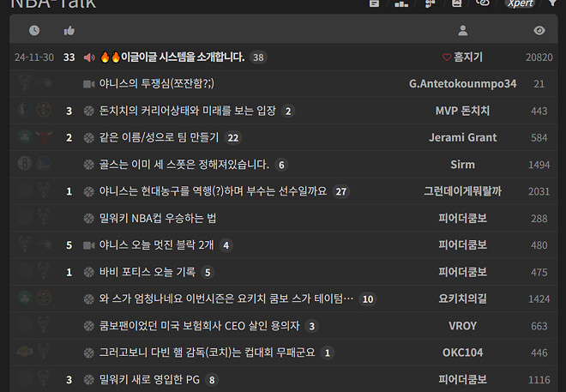Click basketball icon beside 골스는 이미 세 스폿은
Viewport: 566px width, 392px height.
pos(89,165)
